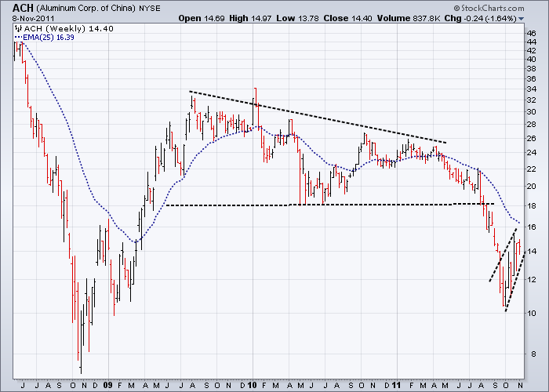The height and width of the screenshot is (392, 549).
Task: Click the 18 price axis label
Action: pyautogui.click(x=532, y=205)
